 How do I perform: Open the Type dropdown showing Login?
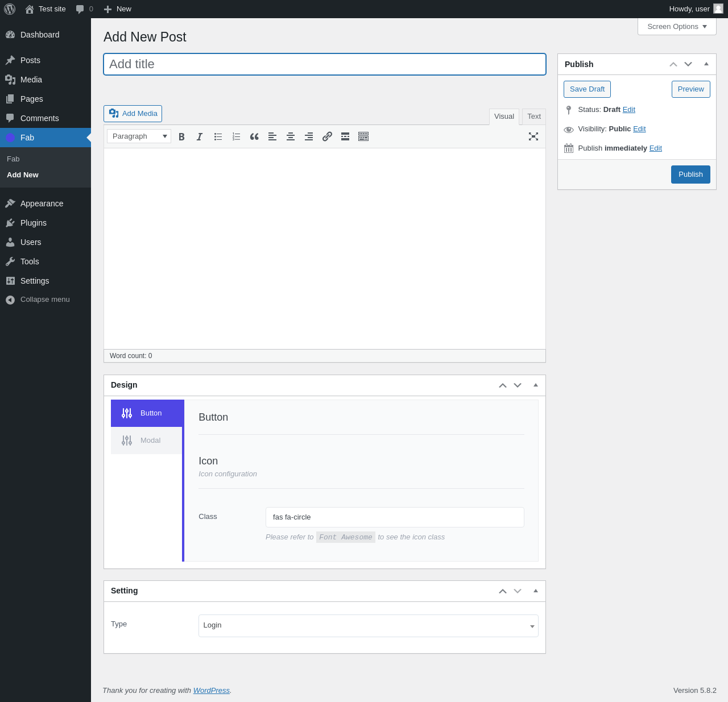(368, 625)
